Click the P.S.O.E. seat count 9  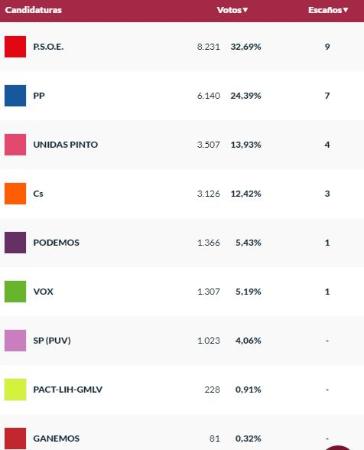(327, 47)
